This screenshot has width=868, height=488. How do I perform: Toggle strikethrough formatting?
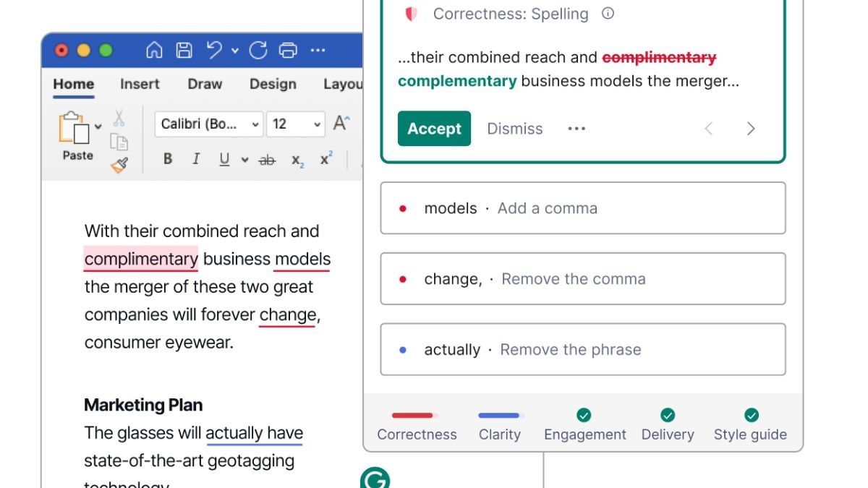[x=267, y=160]
